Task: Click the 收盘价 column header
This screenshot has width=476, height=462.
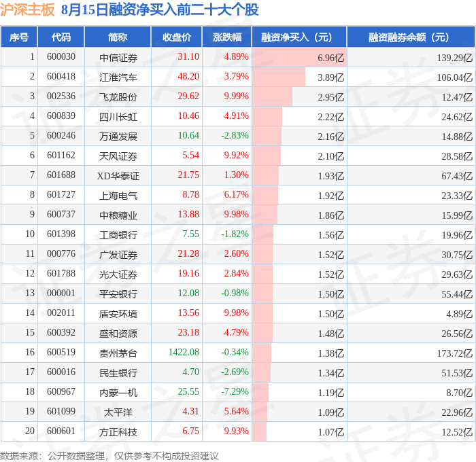Action: tap(177, 37)
